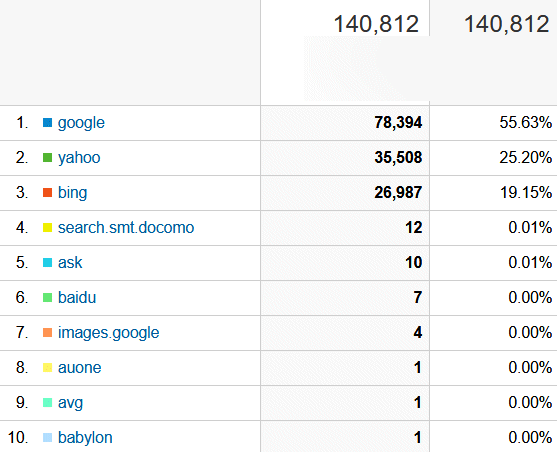This screenshot has height=452, width=557.
Task: Open the search.smt.docomo source link
Action: pos(126,227)
